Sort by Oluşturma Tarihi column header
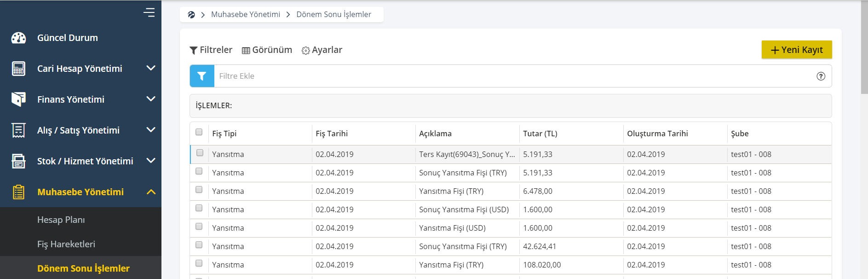Screen dimensions: 868x279 (657, 134)
